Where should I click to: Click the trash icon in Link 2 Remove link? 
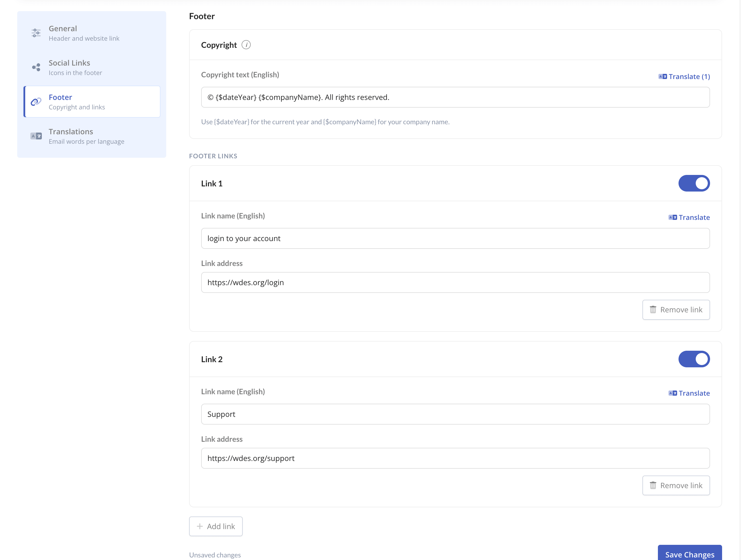click(653, 485)
